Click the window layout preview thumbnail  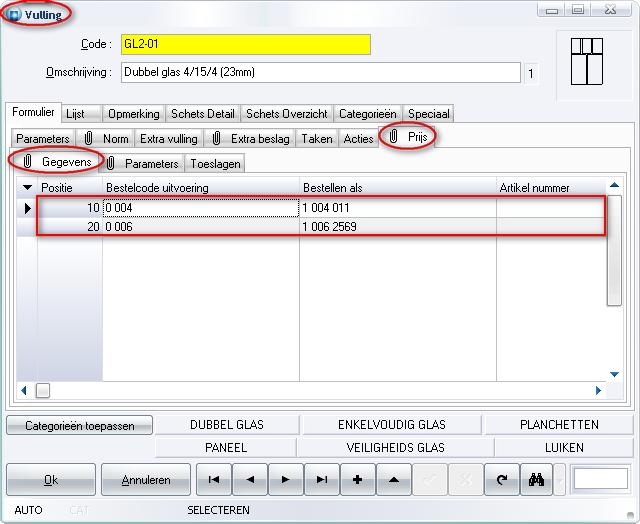587,62
